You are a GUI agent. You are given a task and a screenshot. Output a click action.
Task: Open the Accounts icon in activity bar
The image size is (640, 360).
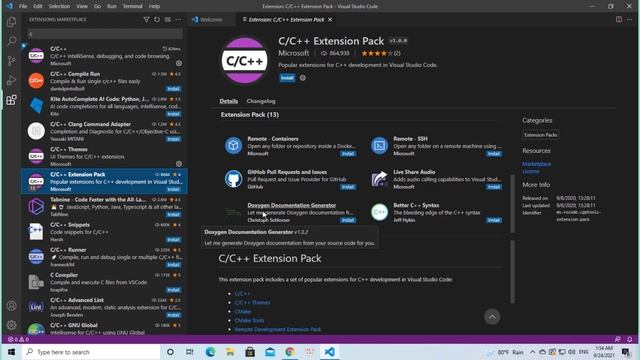pos(11,306)
